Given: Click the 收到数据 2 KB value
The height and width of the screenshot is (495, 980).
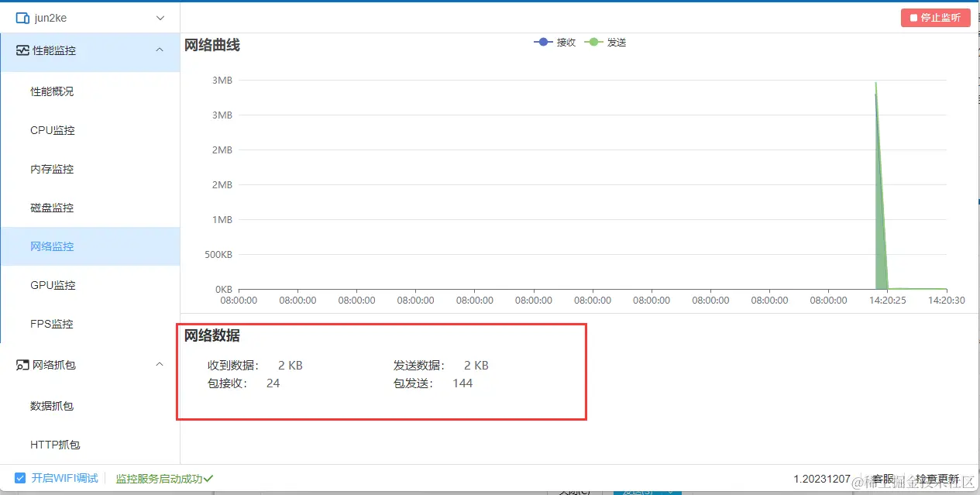Looking at the screenshot, I should [x=291, y=366].
